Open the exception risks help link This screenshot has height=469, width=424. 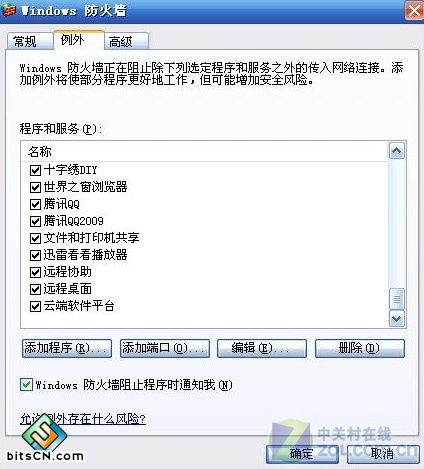83,419
